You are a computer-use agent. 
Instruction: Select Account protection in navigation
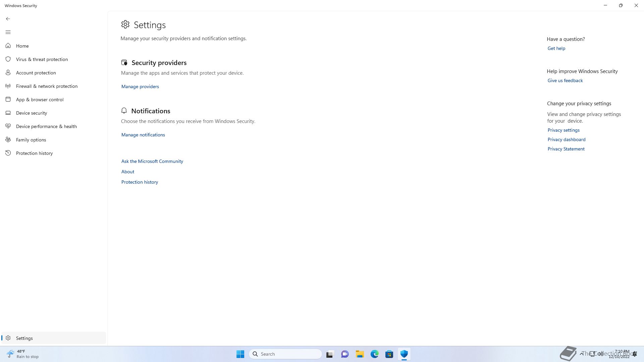[x=54, y=73]
